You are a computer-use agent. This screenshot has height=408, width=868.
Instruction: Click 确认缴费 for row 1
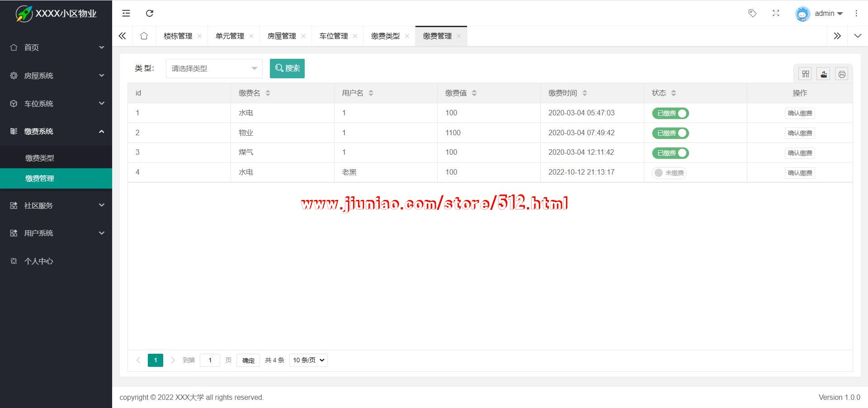tap(800, 113)
